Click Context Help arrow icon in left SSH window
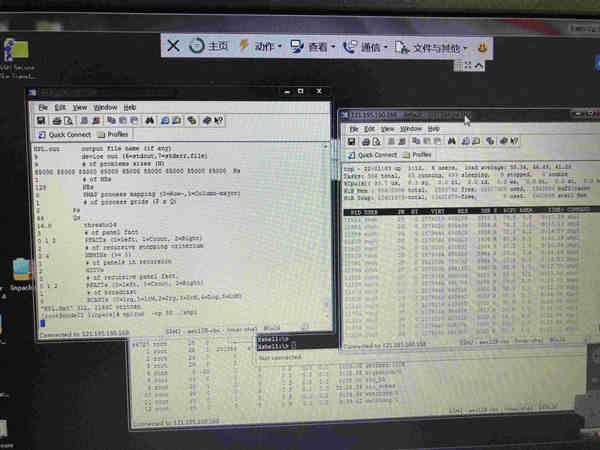 218,121
